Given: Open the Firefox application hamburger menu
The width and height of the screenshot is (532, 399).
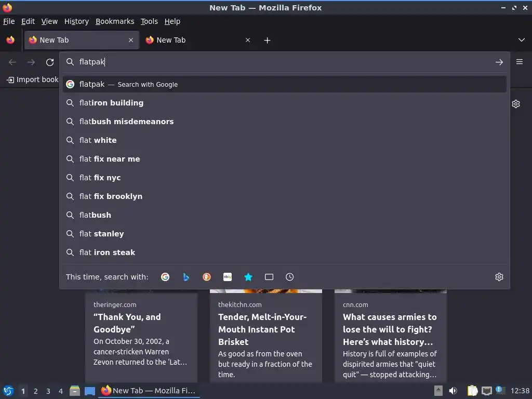Looking at the screenshot, I should [x=520, y=62].
